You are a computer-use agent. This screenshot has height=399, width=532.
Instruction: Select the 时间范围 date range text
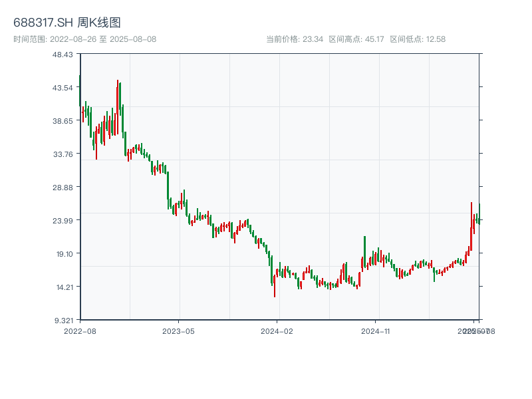(x=85, y=39)
